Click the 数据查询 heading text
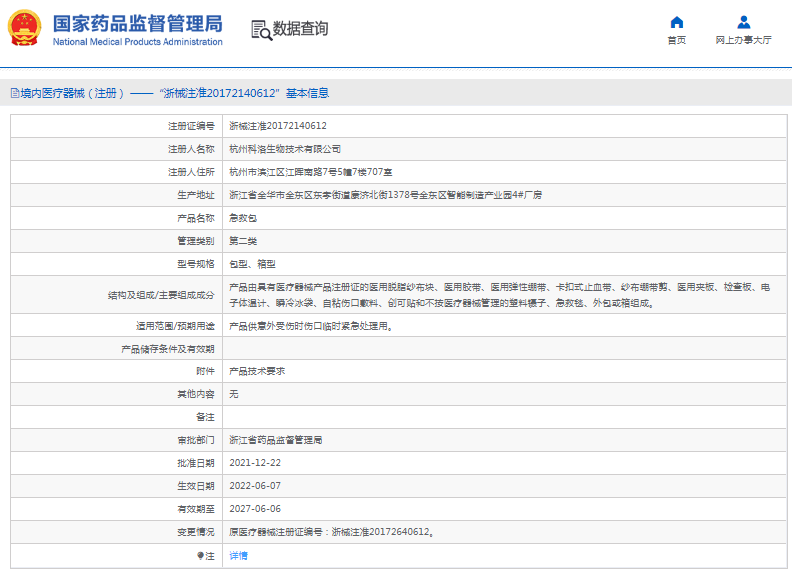The image size is (792, 572). point(300,29)
